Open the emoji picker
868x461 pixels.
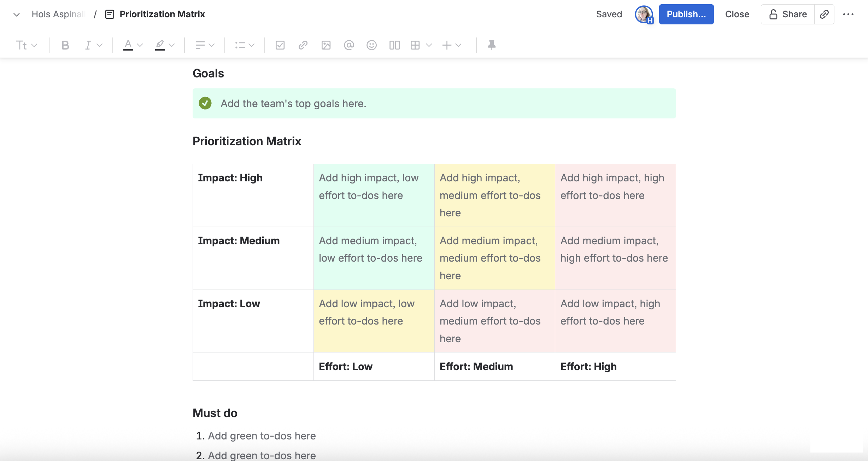(x=371, y=45)
